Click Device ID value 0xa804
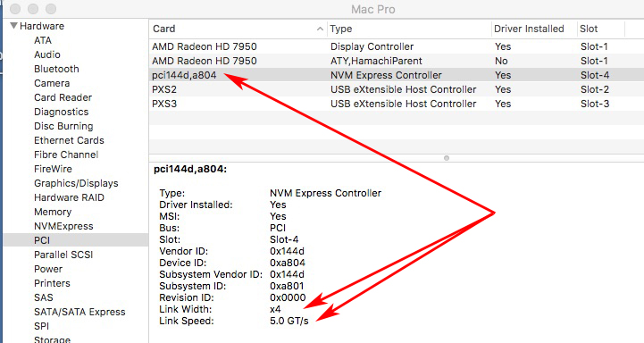Screen dimensions: 644x343 pos(288,263)
